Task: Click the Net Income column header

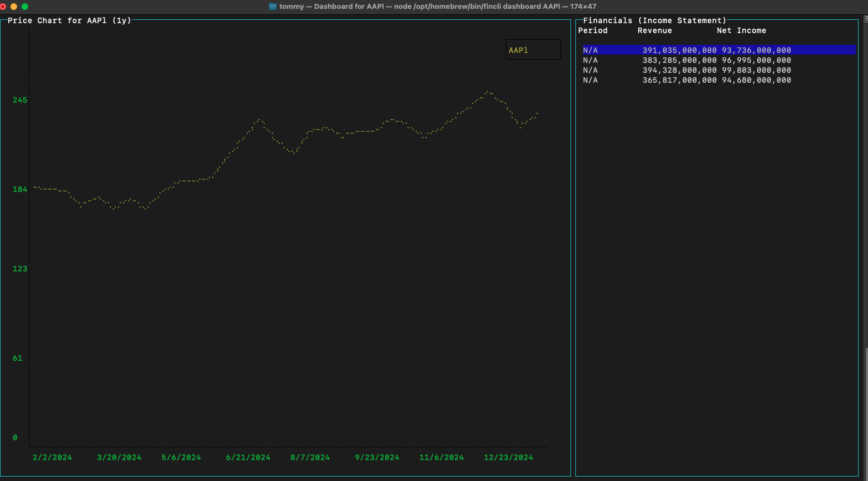Action: click(741, 30)
